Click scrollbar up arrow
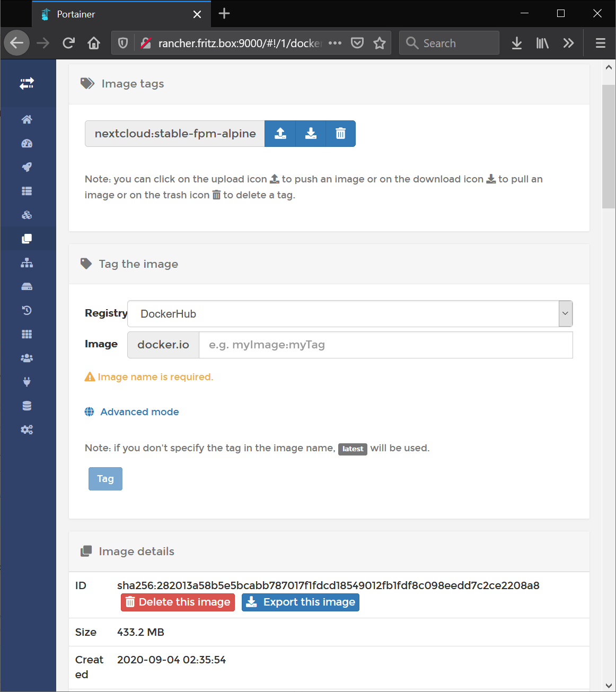The height and width of the screenshot is (692, 616). [x=609, y=67]
